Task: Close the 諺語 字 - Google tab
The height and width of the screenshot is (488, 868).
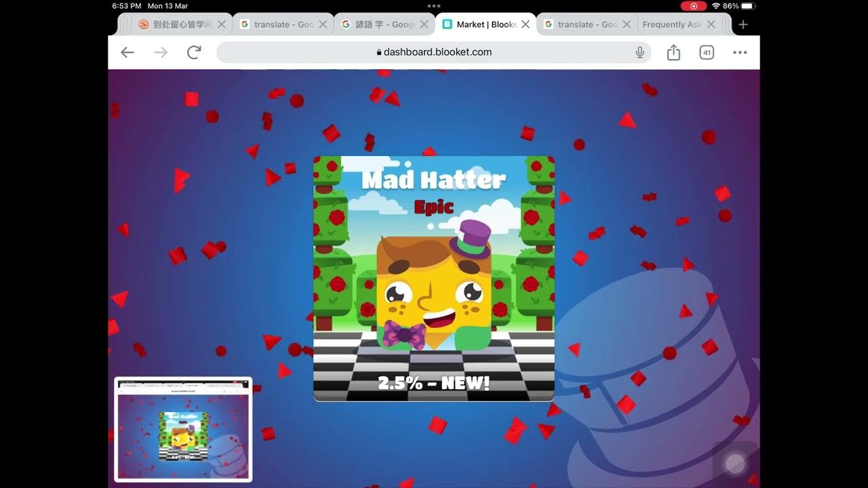Action: click(x=425, y=24)
